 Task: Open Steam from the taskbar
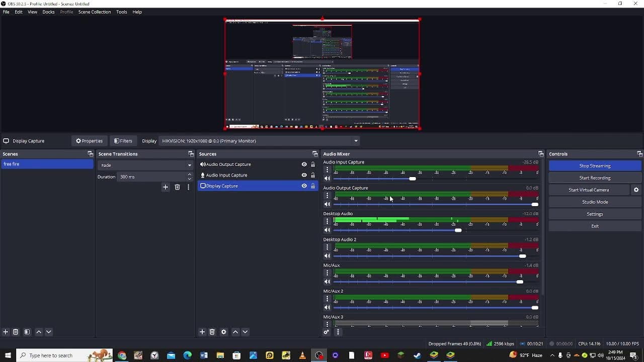click(x=418, y=355)
